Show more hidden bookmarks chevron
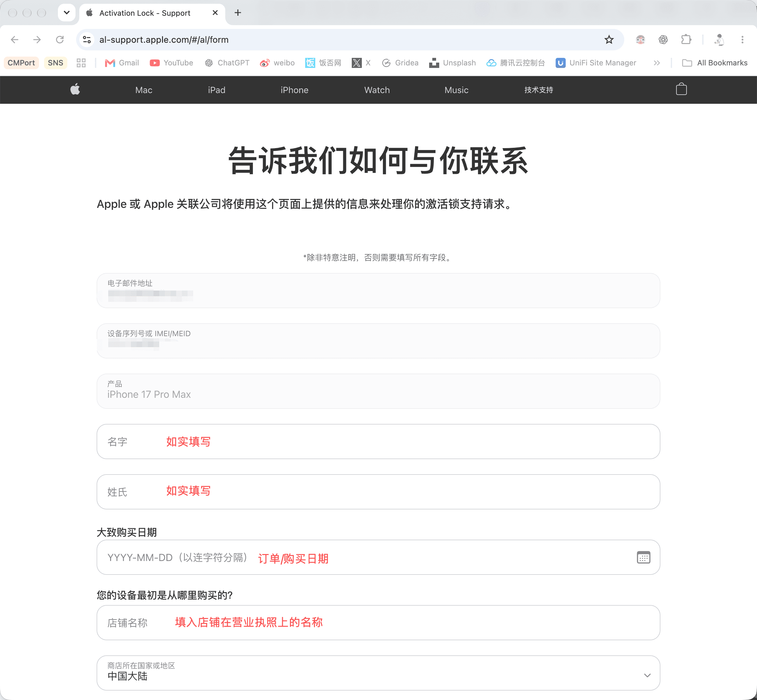The height and width of the screenshot is (700, 757). 657,63
